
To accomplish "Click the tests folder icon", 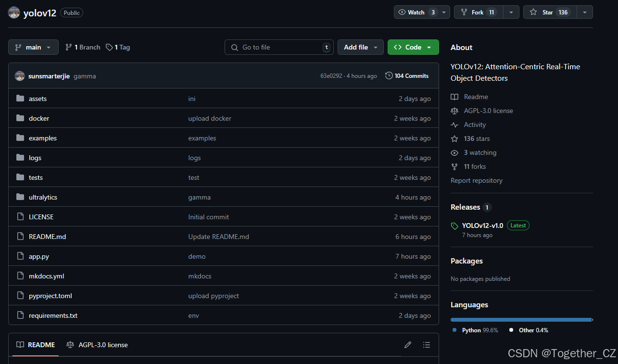I will pyautogui.click(x=20, y=177).
